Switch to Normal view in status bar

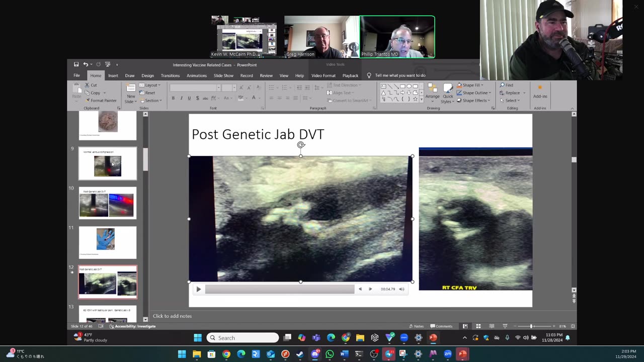[465, 326]
